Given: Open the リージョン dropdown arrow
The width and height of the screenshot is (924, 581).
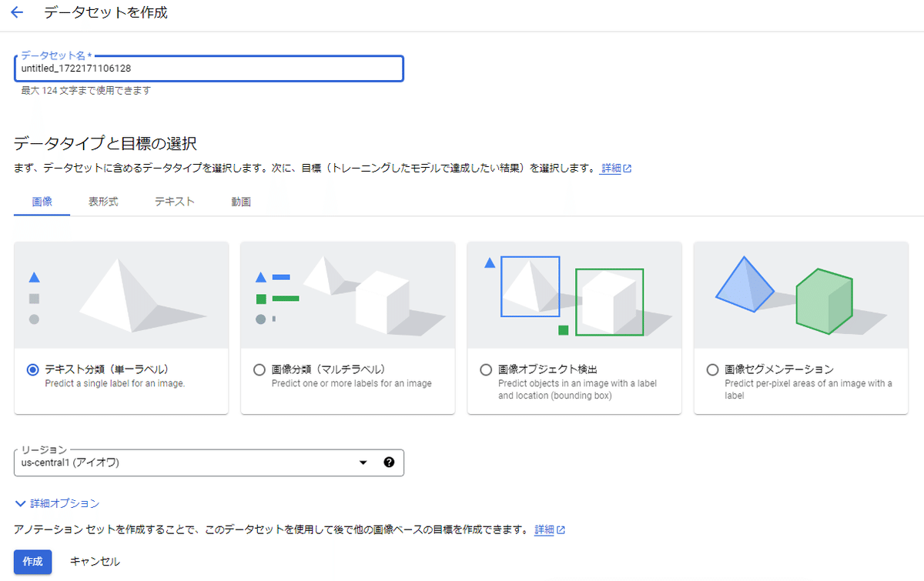Looking at the screenshot, I should pyautogui.click(x=363, y=462).
